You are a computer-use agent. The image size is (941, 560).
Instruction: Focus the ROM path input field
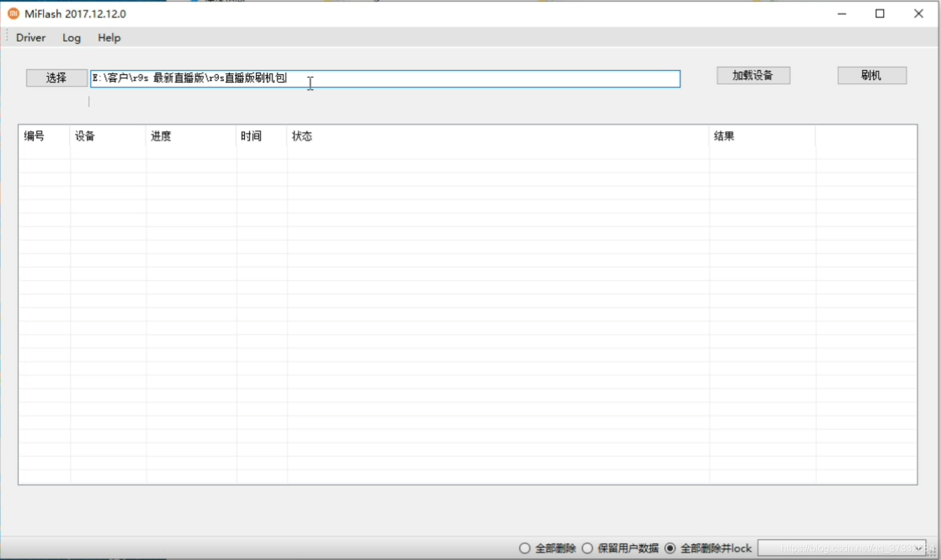click(x=385, y=78)
